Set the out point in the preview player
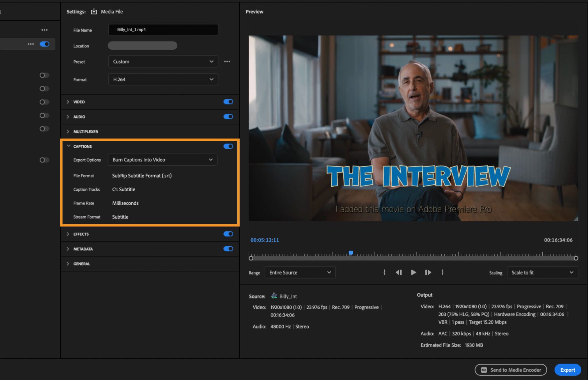588x380 pixels. pyautogui.click(x=443, y=272)
